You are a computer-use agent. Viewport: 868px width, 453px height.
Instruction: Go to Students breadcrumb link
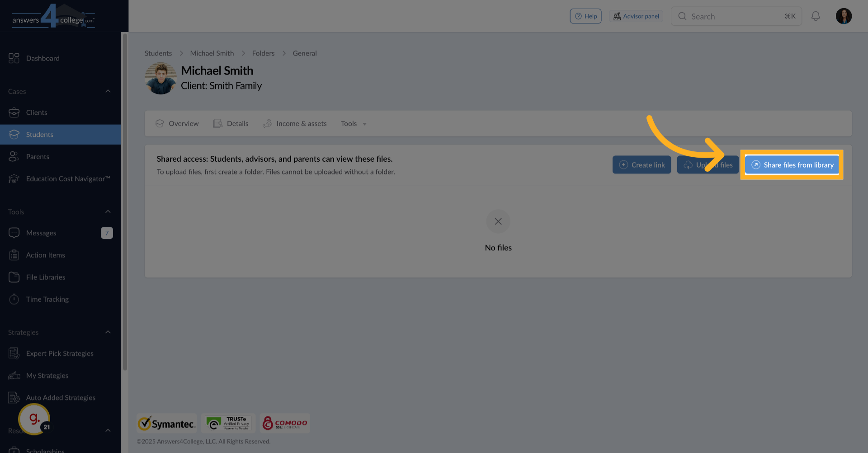point(158,53)
